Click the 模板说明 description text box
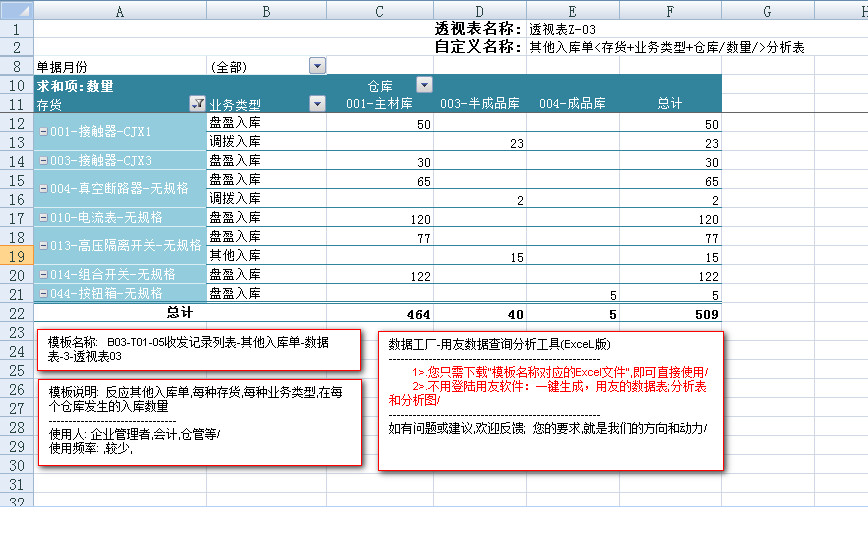This screenshot has width=868, height=534. pyautogui.click(x=198, y=421)
